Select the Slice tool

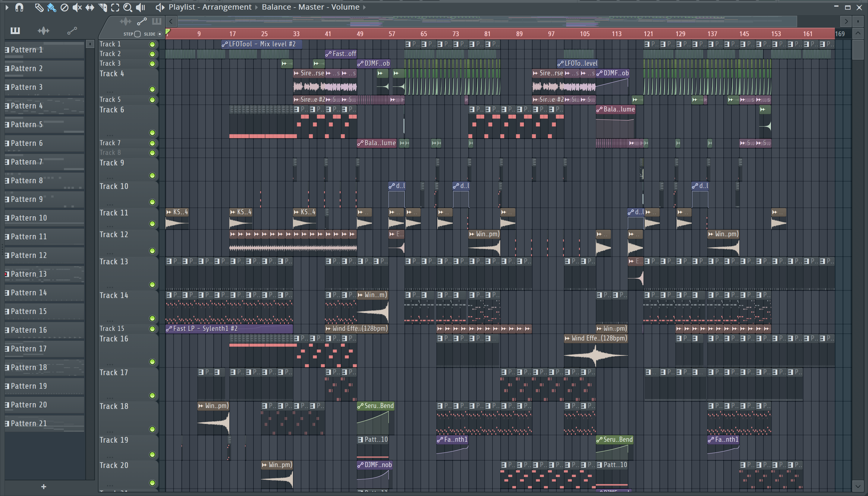[102, 8]
